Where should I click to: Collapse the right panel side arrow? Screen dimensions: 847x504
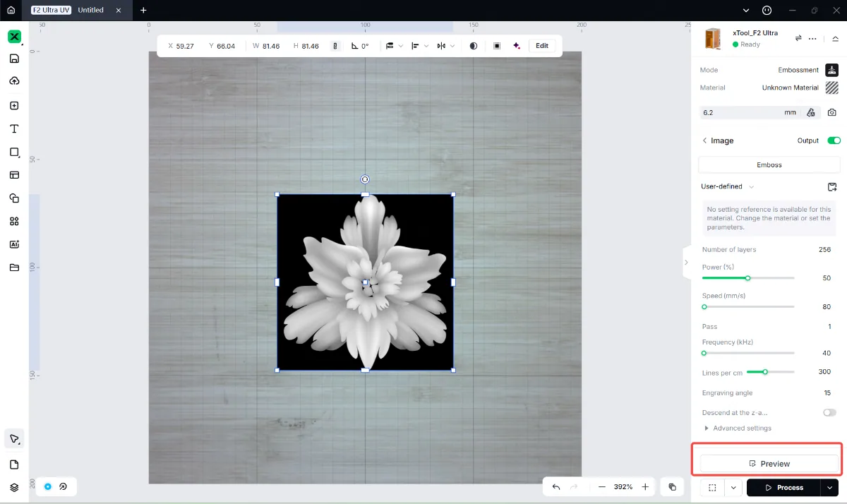click(686, 263)
